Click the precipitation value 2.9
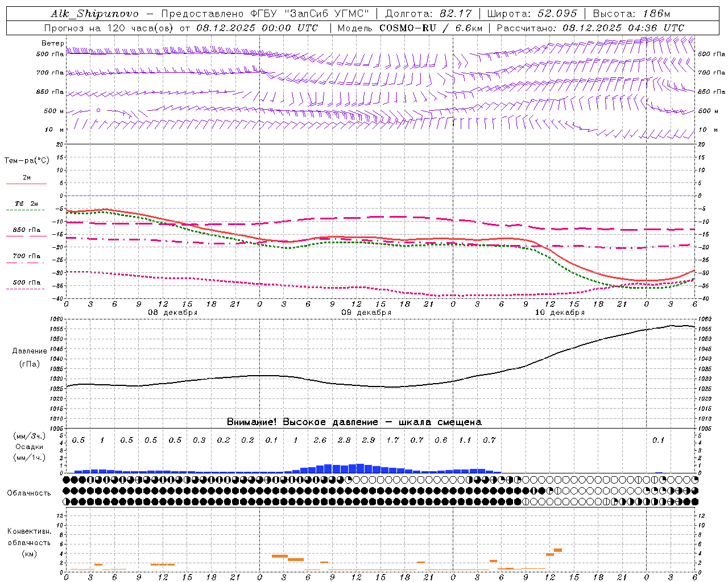 (369, 440)
